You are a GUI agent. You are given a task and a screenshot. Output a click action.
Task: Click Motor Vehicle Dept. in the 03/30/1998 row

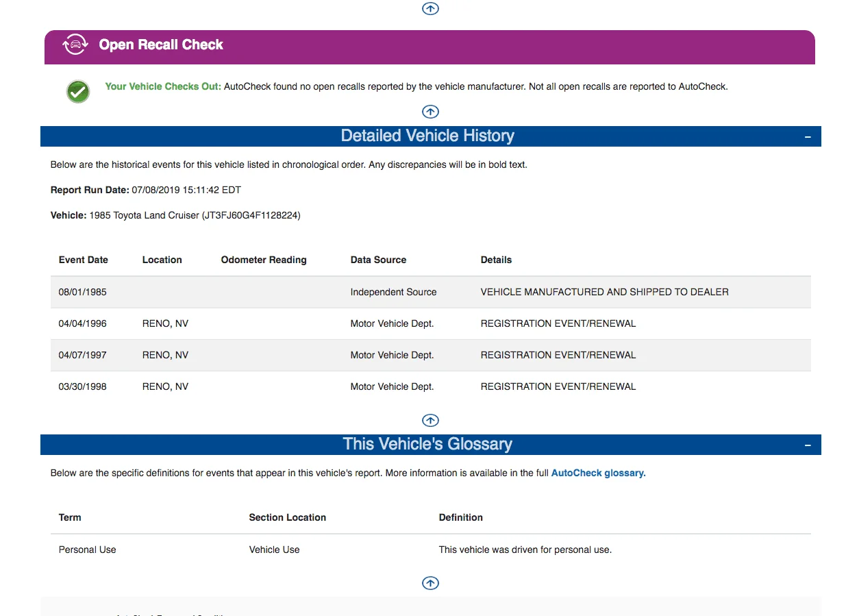click(392, 386)
